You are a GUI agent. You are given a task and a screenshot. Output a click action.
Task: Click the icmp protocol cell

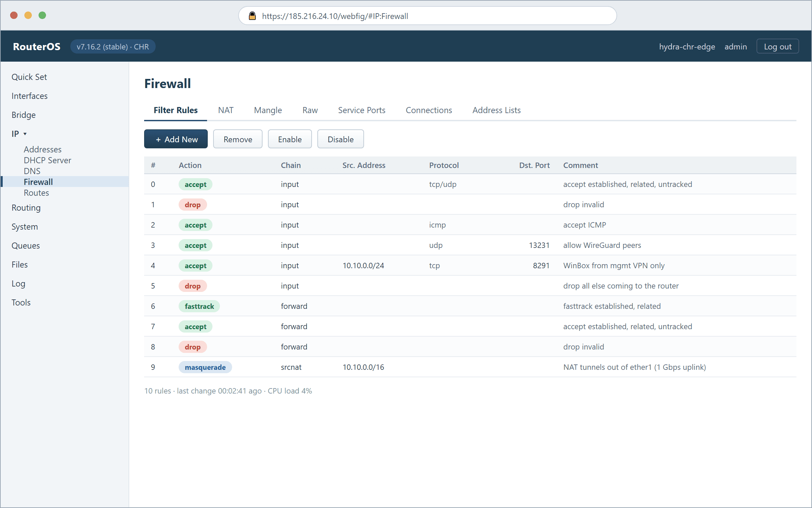(x=437, y=225)
